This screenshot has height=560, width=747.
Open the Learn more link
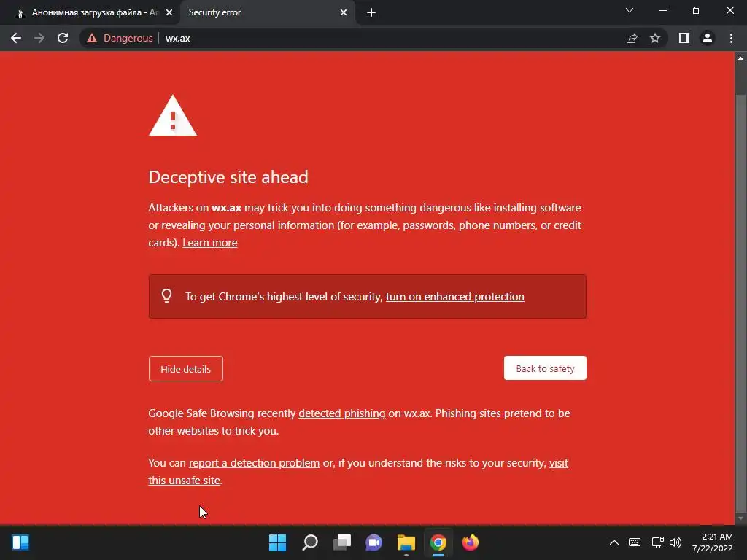[209, 243]
